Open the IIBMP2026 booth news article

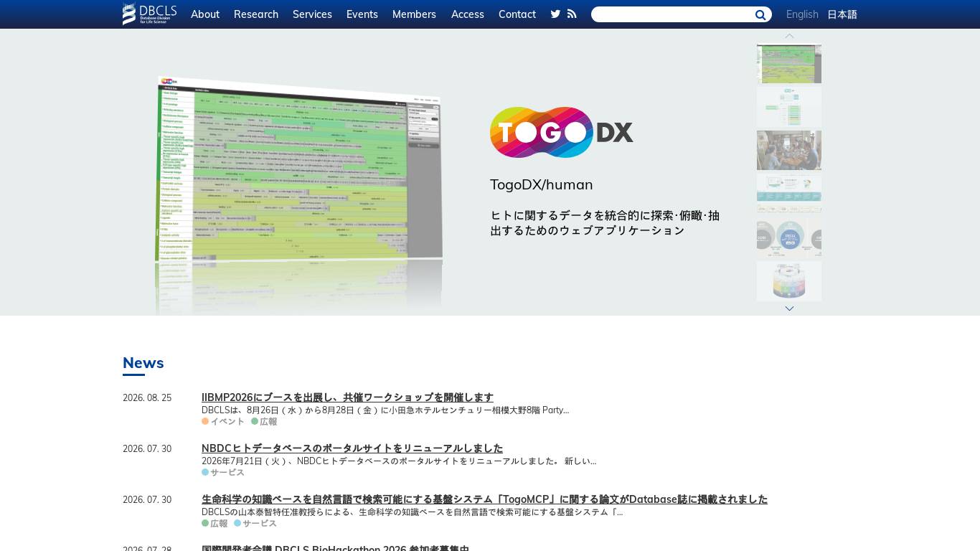(347, 397)
